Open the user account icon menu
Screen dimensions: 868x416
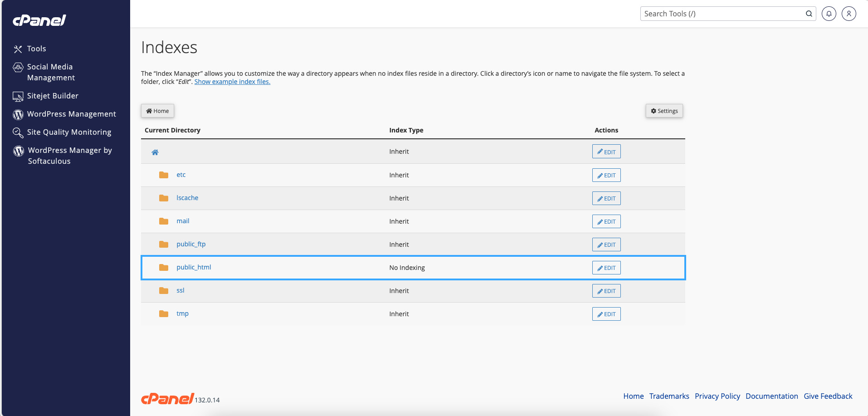pyautogui.click(x=848, y=14)
